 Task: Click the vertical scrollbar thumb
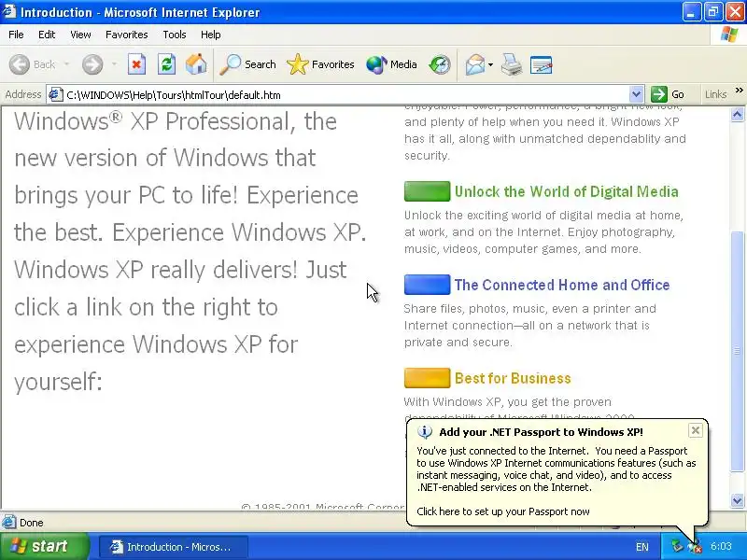pos(738,352)
